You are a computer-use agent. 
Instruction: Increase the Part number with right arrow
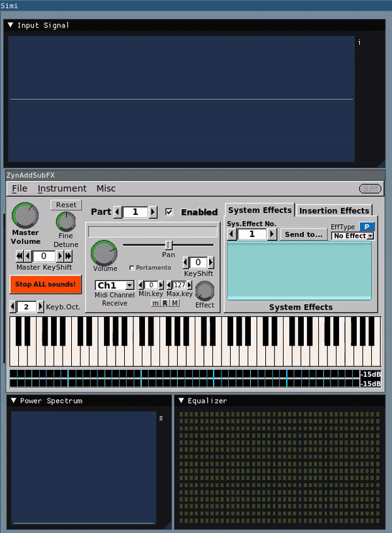(x=153, y=212)
